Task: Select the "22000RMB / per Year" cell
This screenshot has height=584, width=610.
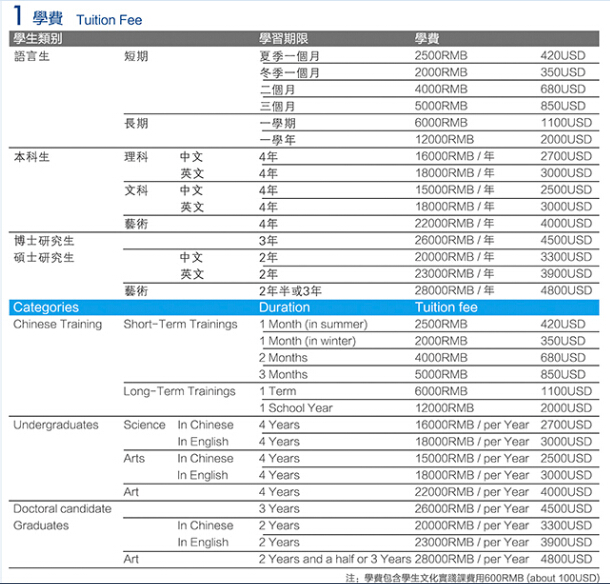Action: pyautogui.click(x=472, y=492)
